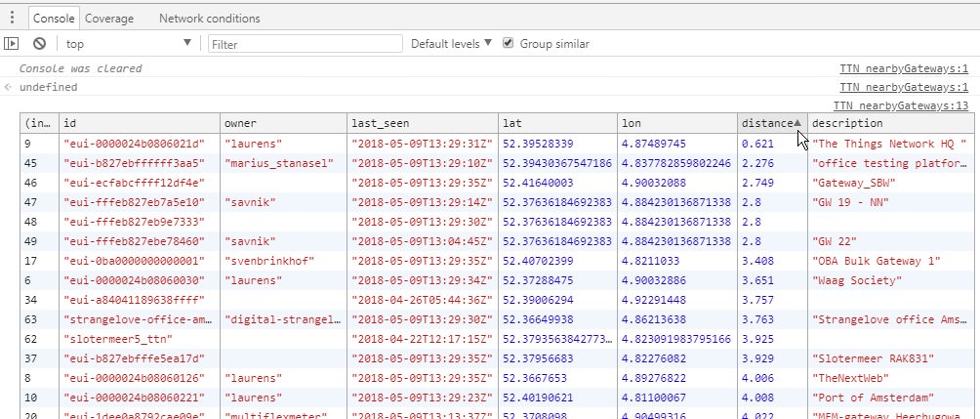980x419 pixels.
Task: Click the "Slotermeer RAK831" description cell
Action: [x=890, y=358]
